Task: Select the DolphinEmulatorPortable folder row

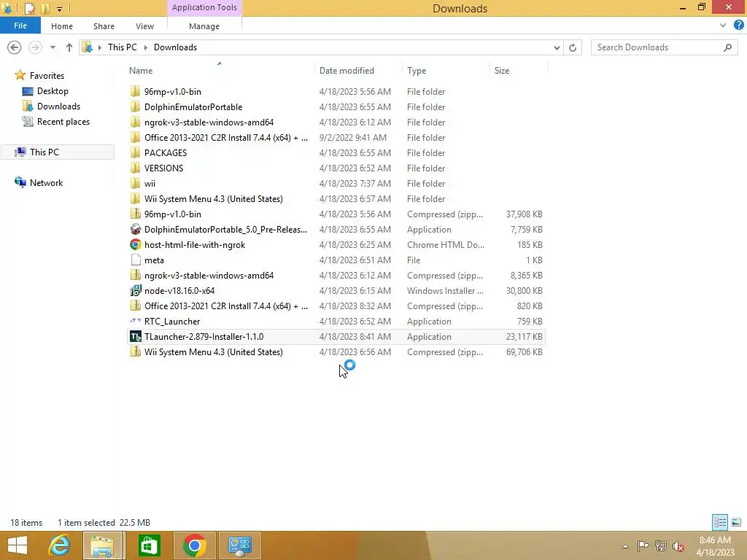Action: [336, 106]
